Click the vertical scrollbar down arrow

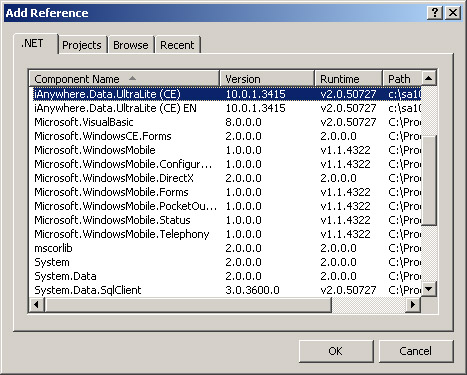pos(429,288)
